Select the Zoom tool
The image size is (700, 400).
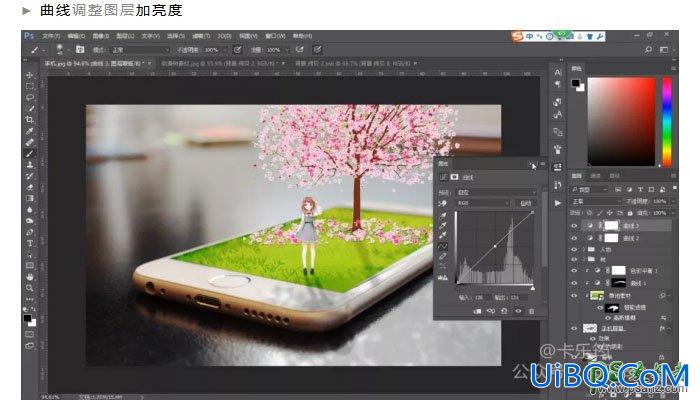(30, 288)
